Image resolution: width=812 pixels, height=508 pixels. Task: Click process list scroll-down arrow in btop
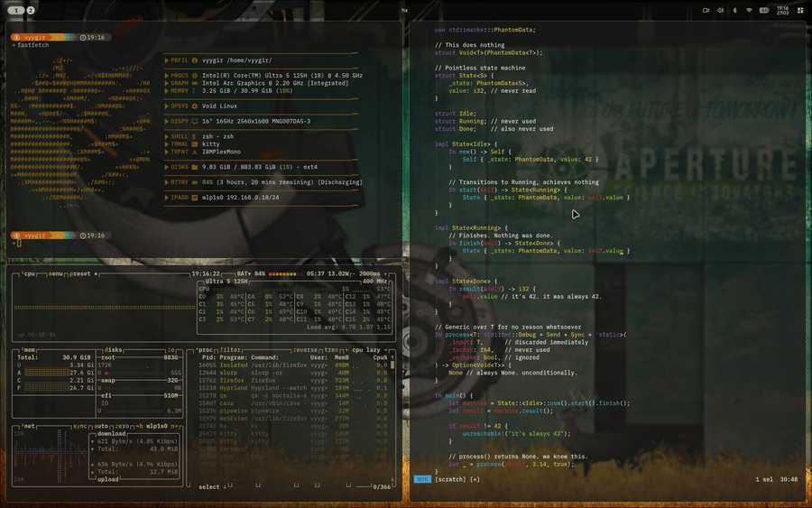[392, 479]
